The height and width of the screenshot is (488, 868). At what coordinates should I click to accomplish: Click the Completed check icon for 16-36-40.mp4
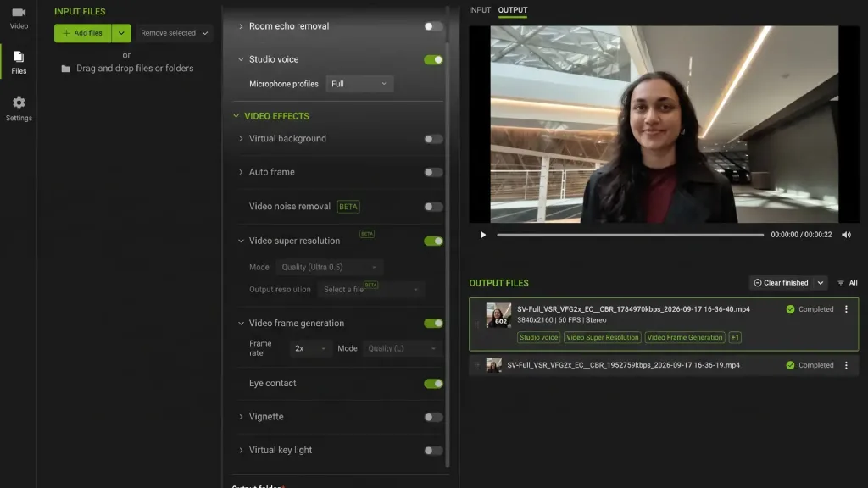(790, 309)
